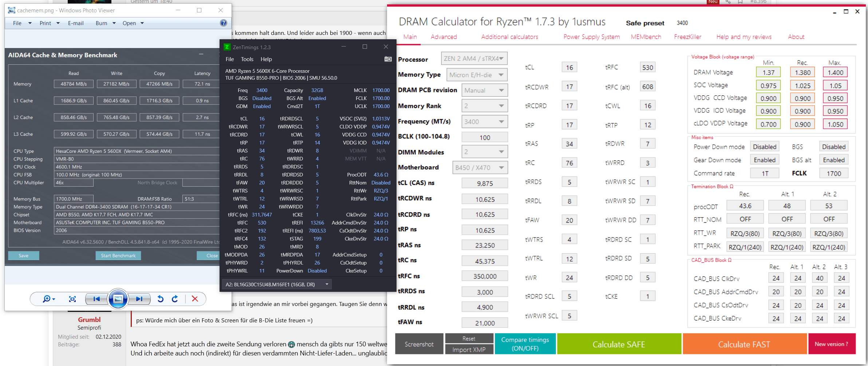
Task: Click the Reset button in DRAM Calculator
Action: 469,338
